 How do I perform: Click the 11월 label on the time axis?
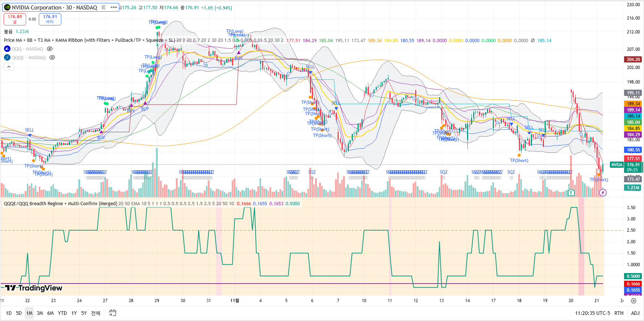click(x=235, y=301)
